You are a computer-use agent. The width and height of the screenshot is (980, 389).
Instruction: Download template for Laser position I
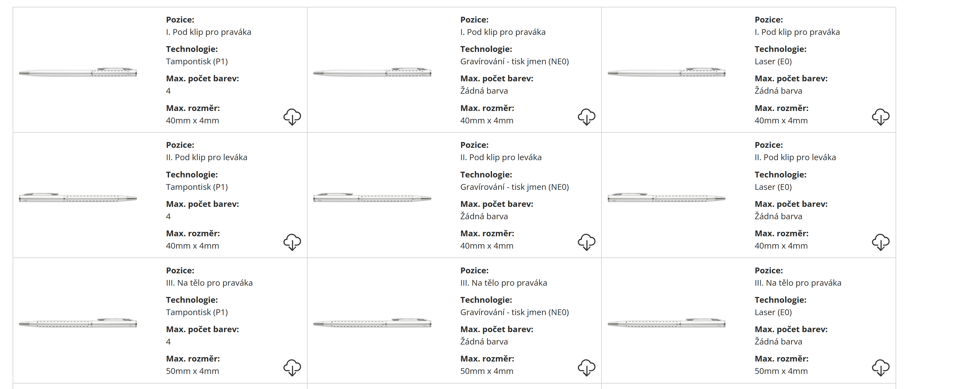click(880, 117)
